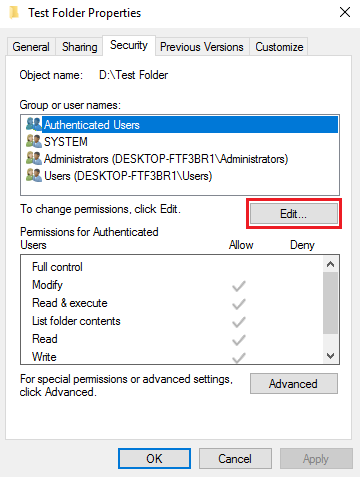The width and height of the screenshot is (360, 477).
Task: Click the Full control permission row
Action: (172, 267)
